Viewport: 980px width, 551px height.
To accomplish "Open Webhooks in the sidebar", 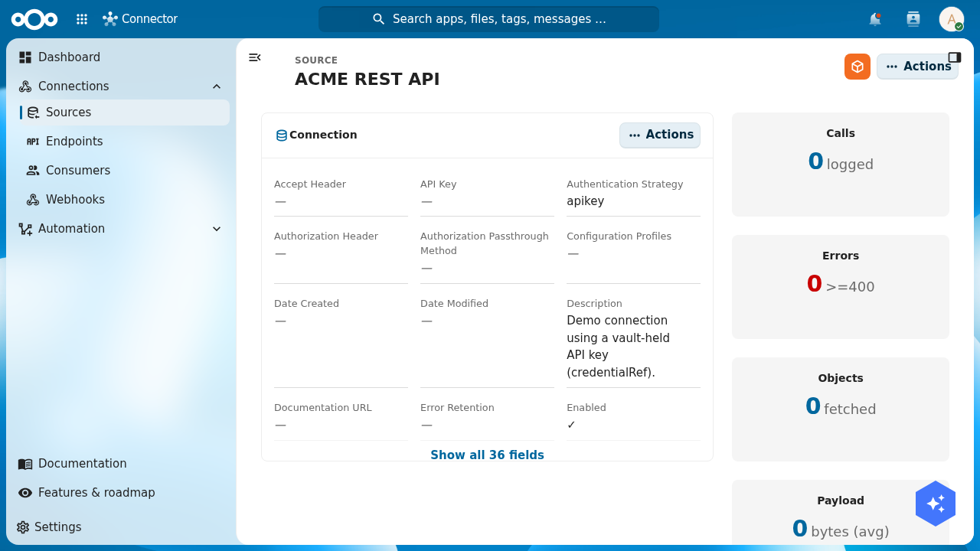I will 126,200.
